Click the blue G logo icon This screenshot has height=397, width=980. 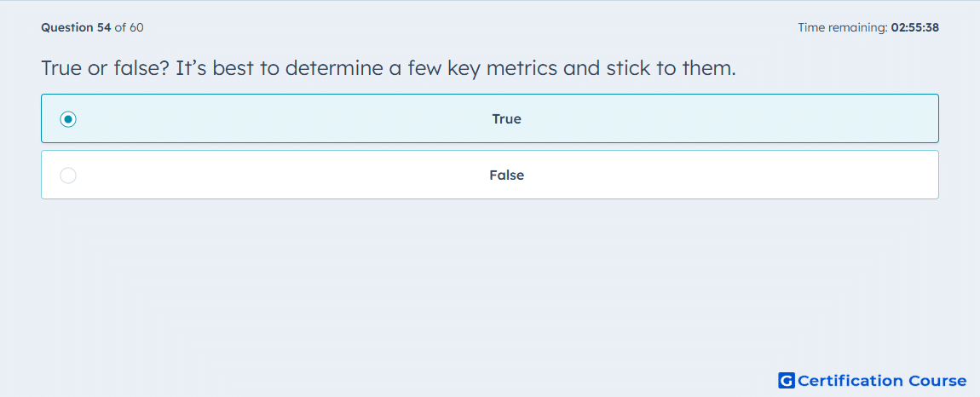(x=787, y=380)
